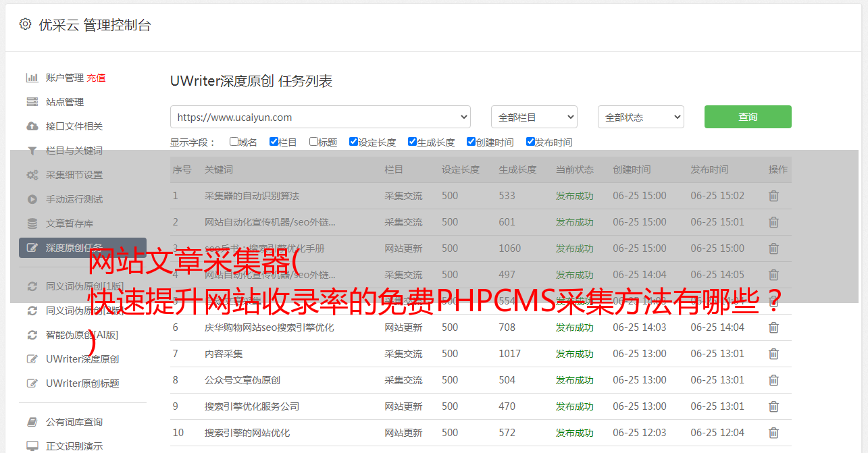The width and height of the screenshot is (868, 453).
Task: Uncheck the 创建时间 display field checkbox
Action: (x=471, y=142)
